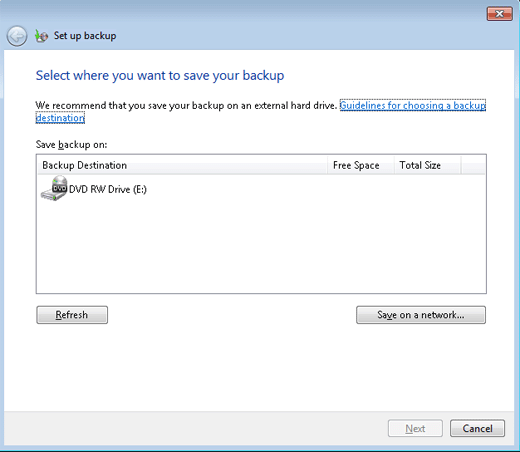Click the Set up backup wizard icon
The height and width of the screenshot is (452, 520).
[x=42, y=36]
